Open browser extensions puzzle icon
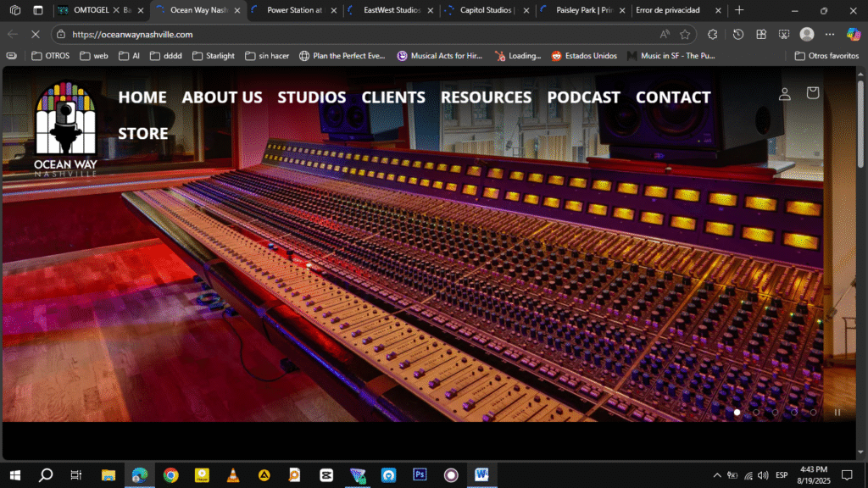This screenshot has height=488, width=868. 712,35
